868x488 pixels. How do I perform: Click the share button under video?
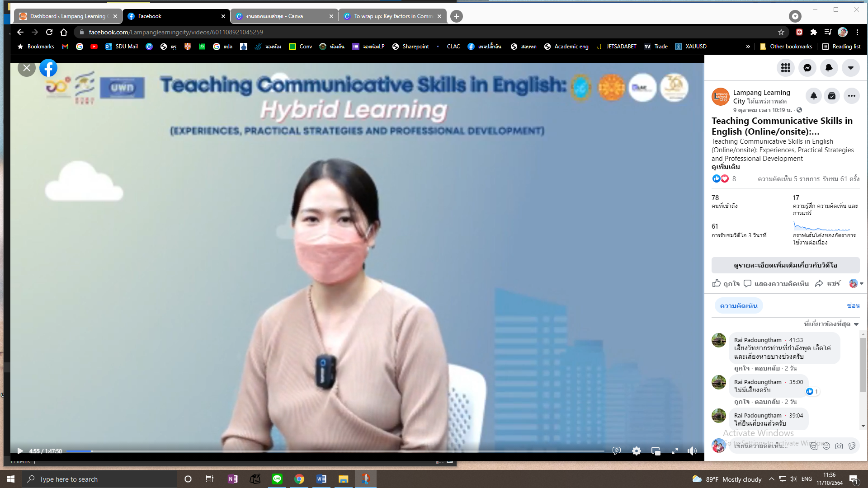pos(828,283)
